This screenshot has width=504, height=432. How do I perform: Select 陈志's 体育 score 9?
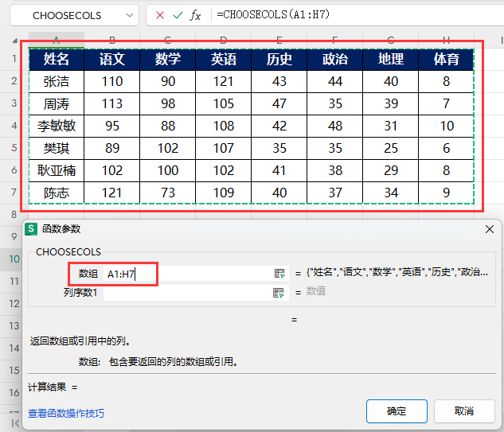coord(446,193)
